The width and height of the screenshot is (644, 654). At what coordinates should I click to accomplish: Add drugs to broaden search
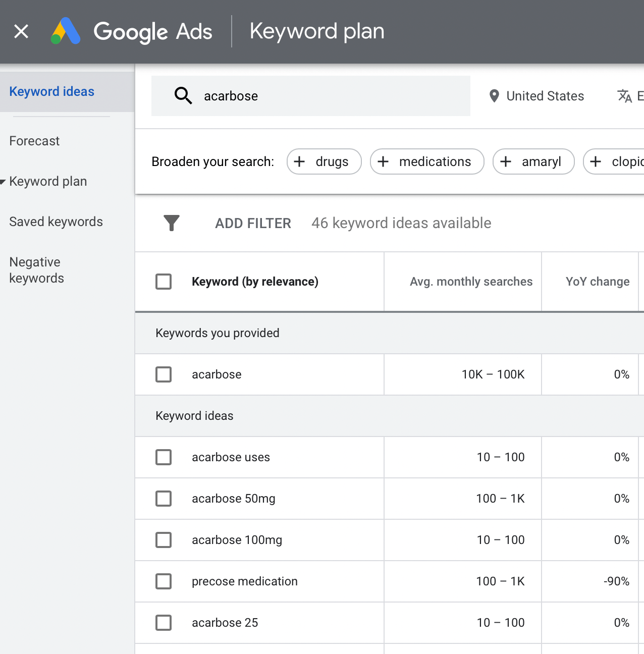tap(324, 161)
